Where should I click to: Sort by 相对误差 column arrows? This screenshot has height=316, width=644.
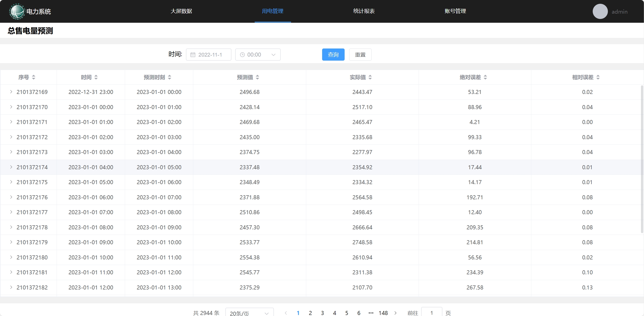[x=598, y=77]
